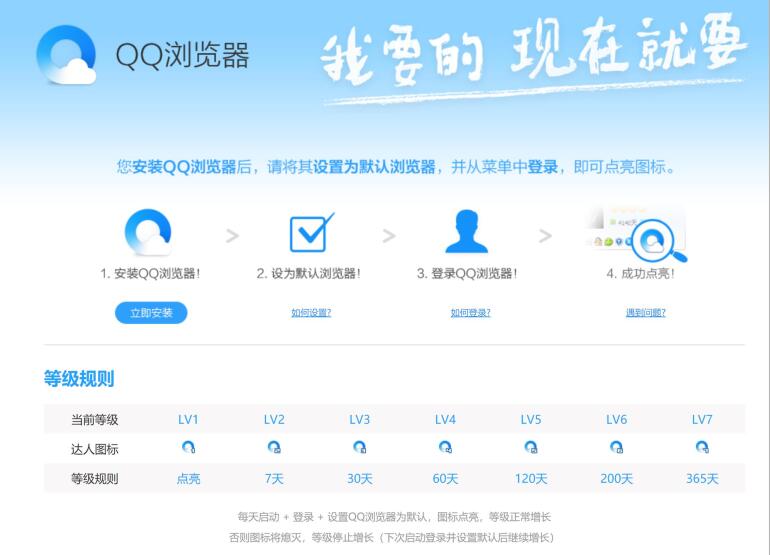Viewport: 770px width, 555px height.
Task: Click the LV7 badge icon
Action: tap(702, 447)
